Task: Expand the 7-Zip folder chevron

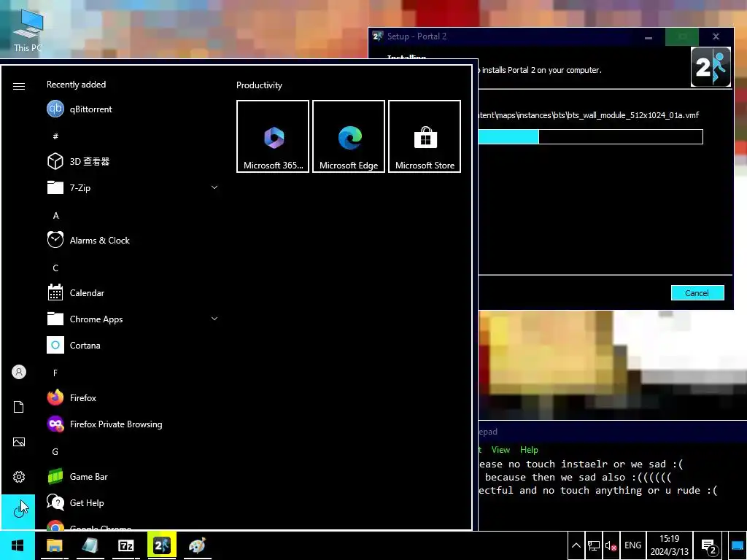Action: coord(214,187)
